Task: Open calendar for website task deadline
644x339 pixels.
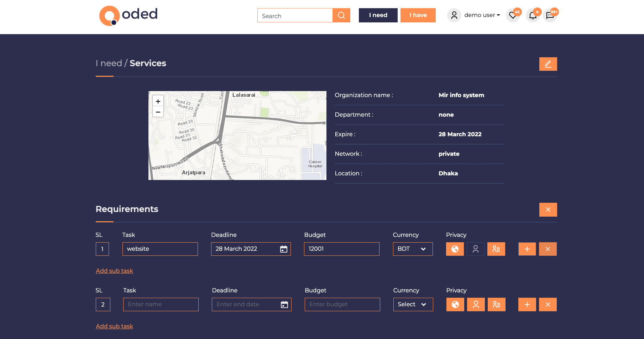Action: coord(284,249)
